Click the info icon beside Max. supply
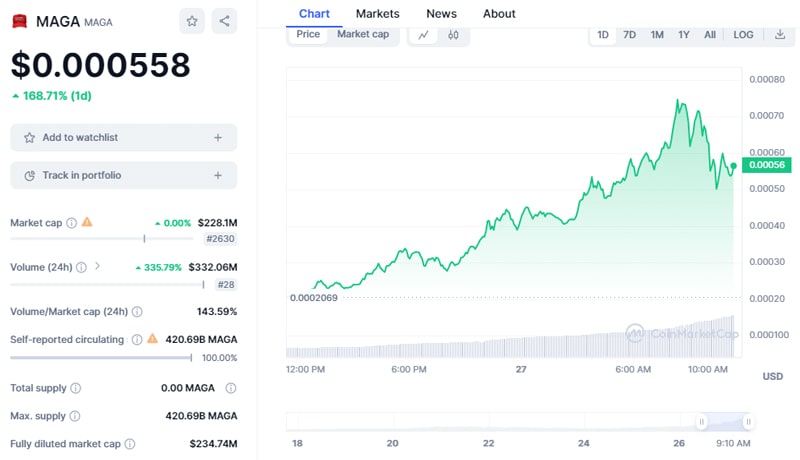The image size is (800, 460). [75, 416]
